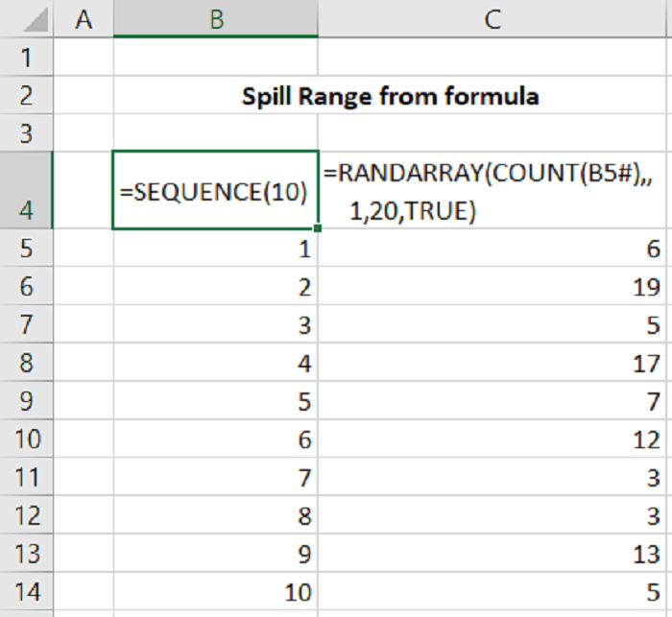Image resolution: width=672 pixels, height=617 pixels.
Task: Select cell C12 containing 3
Action: [x=492, y=515]
